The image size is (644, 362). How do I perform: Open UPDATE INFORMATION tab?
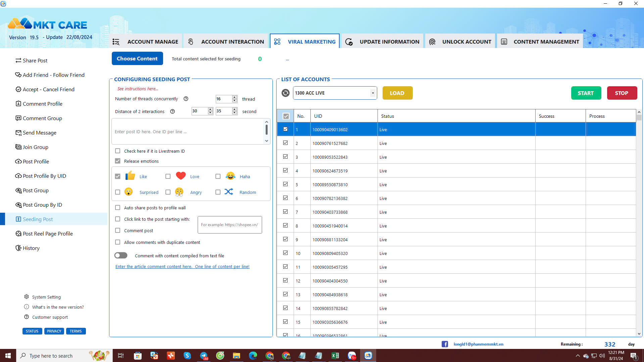click(382, 42)
